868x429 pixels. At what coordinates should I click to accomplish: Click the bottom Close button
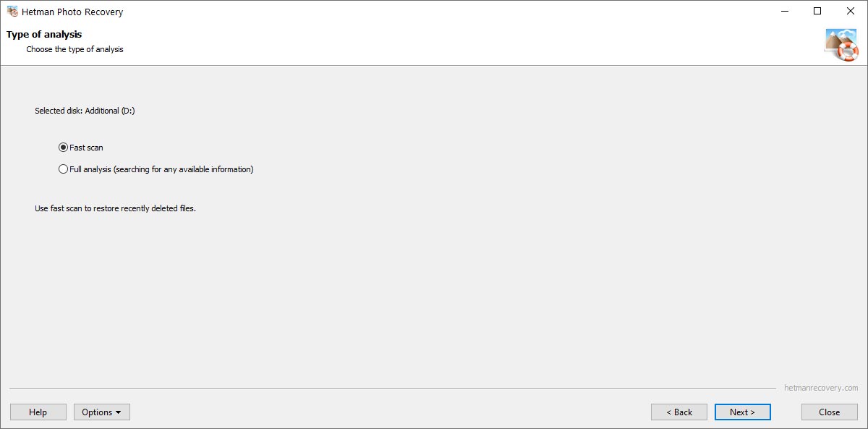pos(830,412)
